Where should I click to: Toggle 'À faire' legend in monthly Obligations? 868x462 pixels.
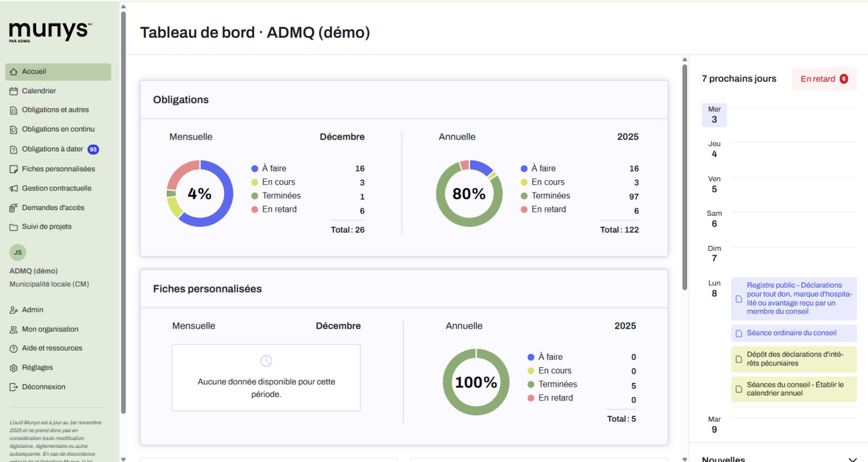[x=274, y=168]
